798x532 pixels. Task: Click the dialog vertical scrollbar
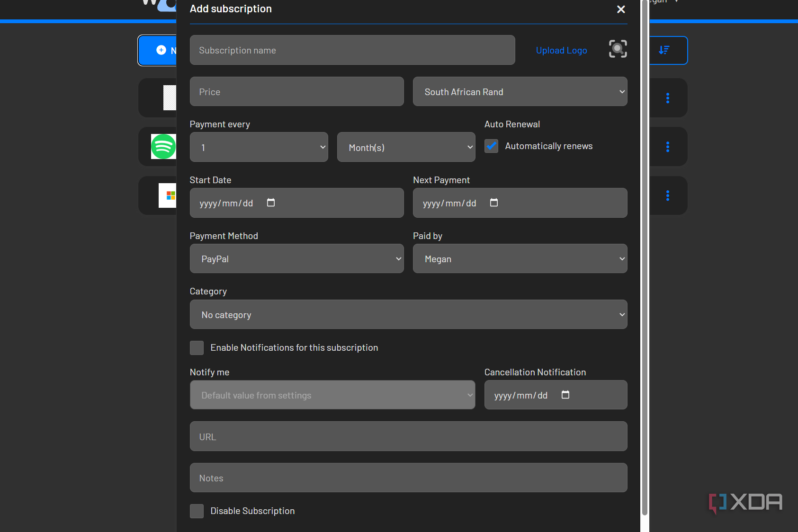tap(645, 258)
